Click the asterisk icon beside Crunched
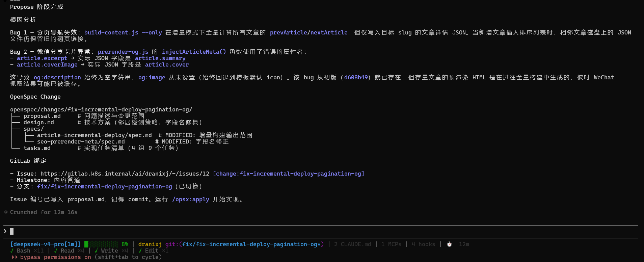 click(6, 212)
